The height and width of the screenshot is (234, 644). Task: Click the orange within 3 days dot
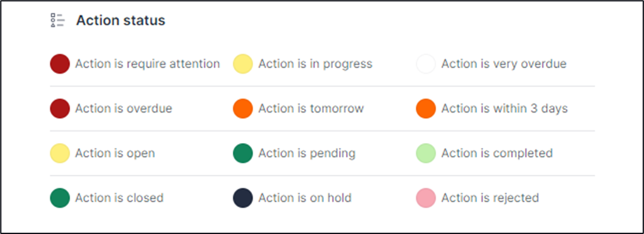point(426,109)
